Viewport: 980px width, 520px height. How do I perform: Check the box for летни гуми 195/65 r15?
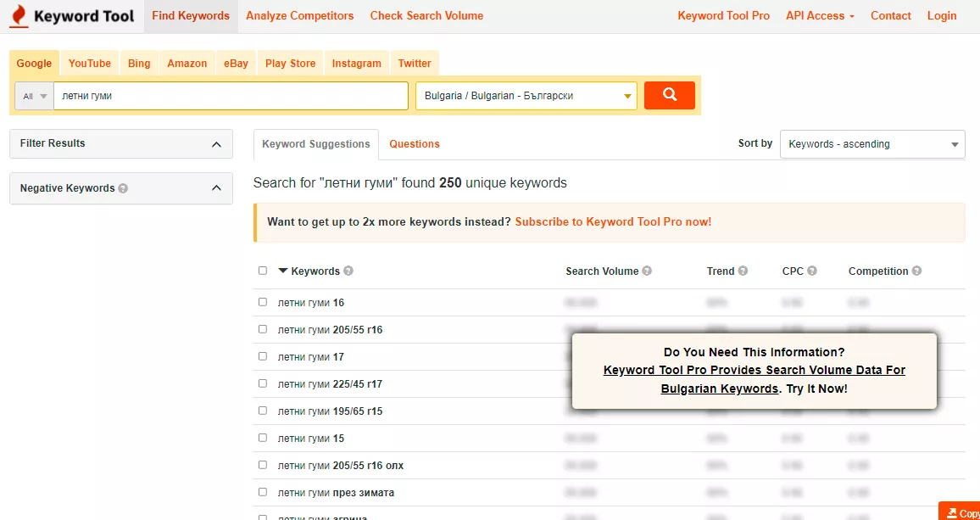[x=263, y=411]
